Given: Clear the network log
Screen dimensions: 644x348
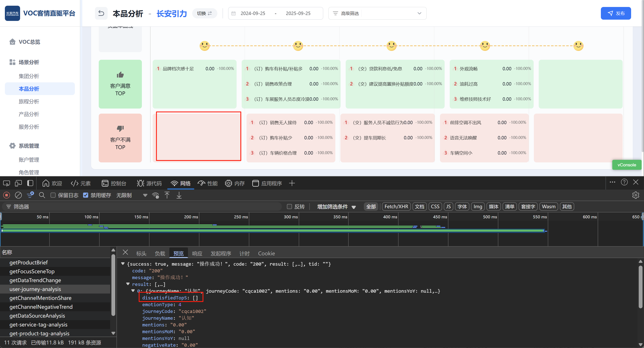Looking at the screenshot, I should point(18,195).
